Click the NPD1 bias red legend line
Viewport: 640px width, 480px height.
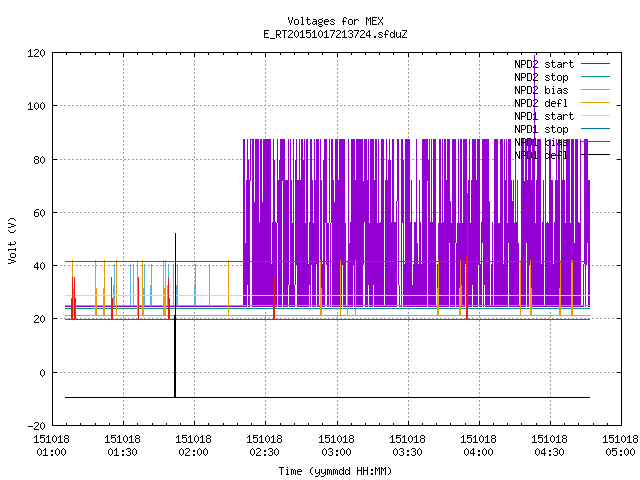[x=595, y=142]
